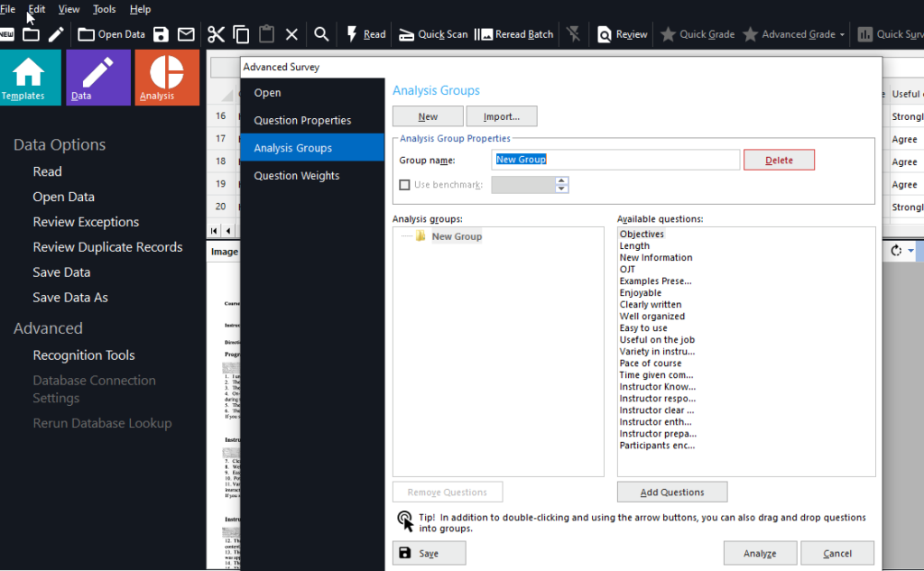Click the crossed-out lightning bolt icon
This screenshot has width=924, height=571.
pos(573,34)
